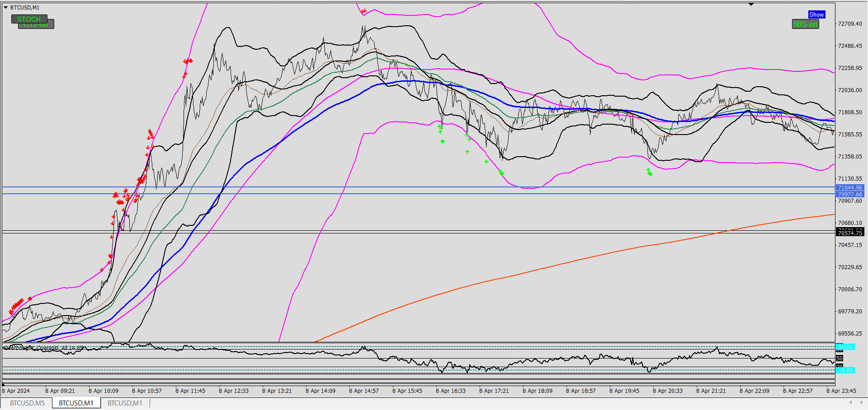Screen dimensions: 868x410
Task: Click the 50 level label in indicator scale
Action: coord(840,358)
